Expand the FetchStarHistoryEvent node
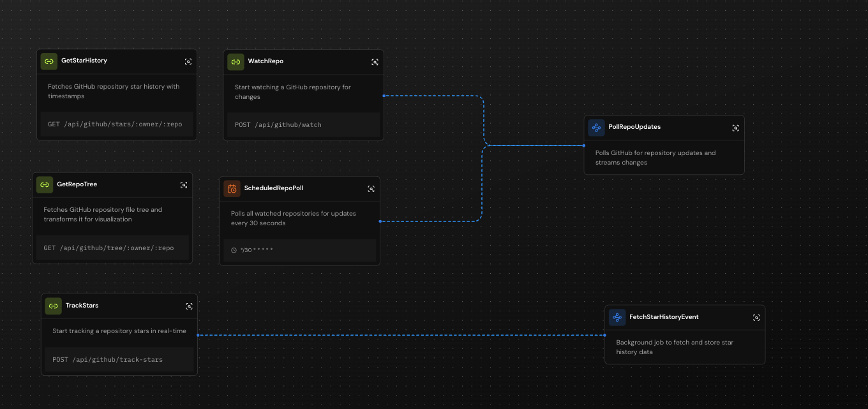The image size is (868, 409). [756, 317]
